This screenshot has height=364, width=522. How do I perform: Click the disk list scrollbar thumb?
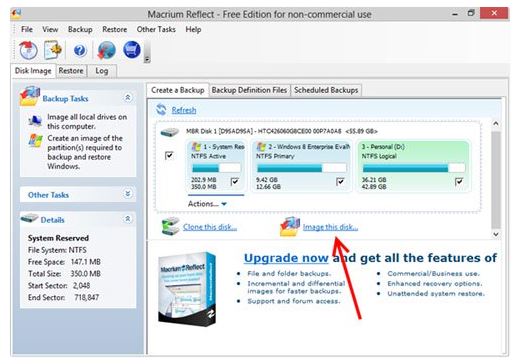[x=496, y=180]
